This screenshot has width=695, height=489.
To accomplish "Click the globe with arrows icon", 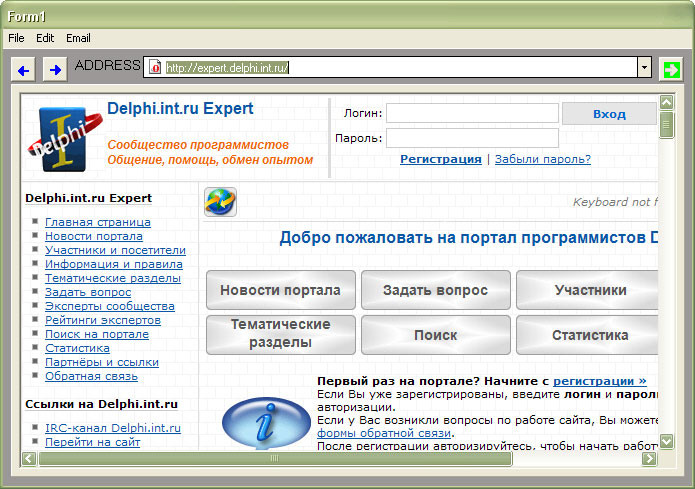I will (220, 202).
